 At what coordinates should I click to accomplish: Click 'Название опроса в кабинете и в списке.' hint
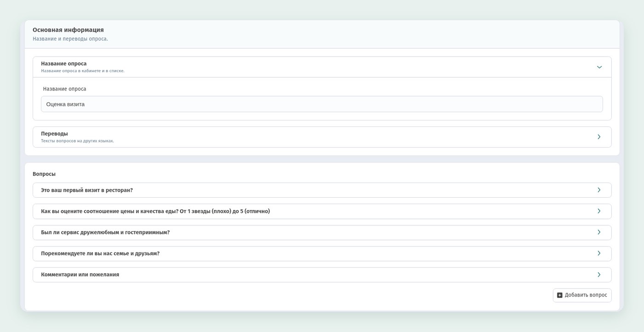(83, 71)
